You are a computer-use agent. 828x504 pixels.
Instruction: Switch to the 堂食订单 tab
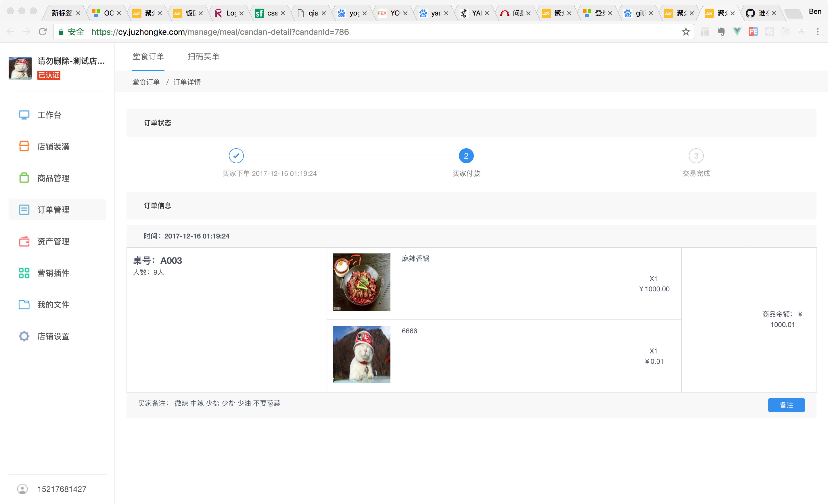coord(148,56)
